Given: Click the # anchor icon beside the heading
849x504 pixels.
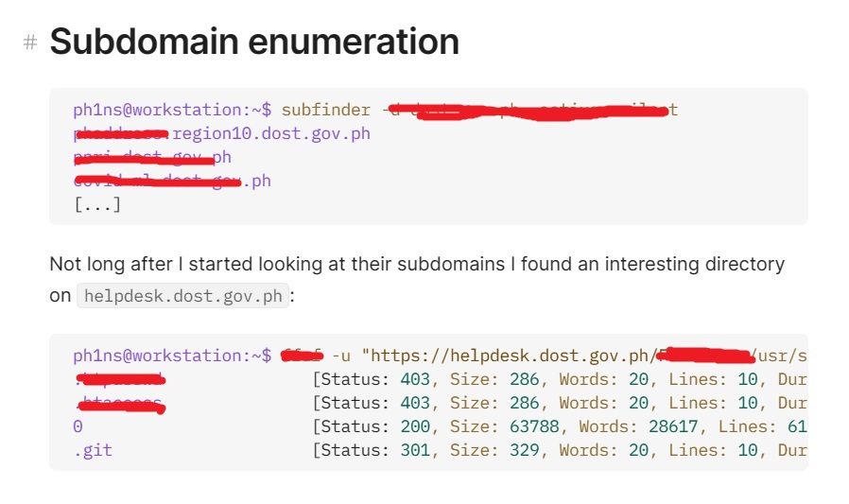Looking at the screenshot, I should pos(30,43).
